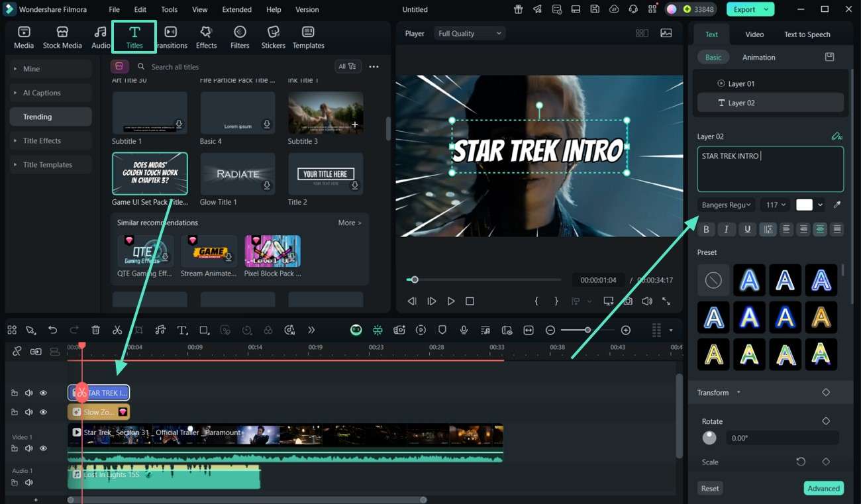Open the Export dropdown arrow

767,9
